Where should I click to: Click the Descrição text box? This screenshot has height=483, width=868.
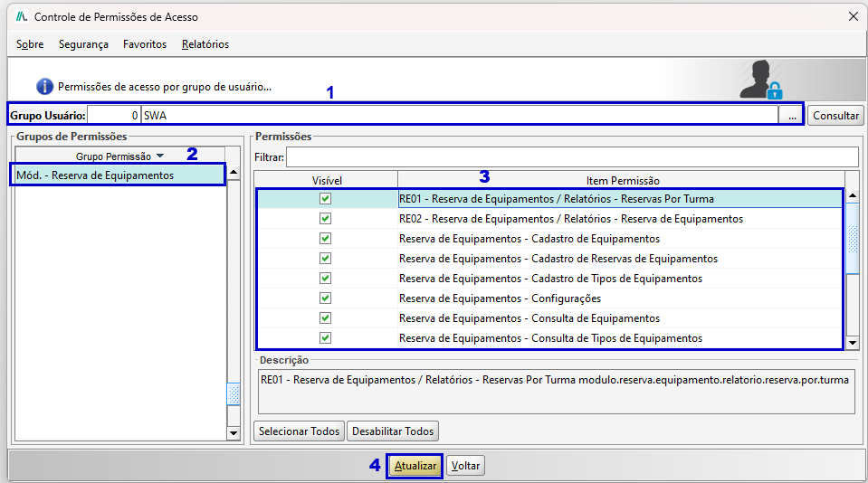(557, 392)
